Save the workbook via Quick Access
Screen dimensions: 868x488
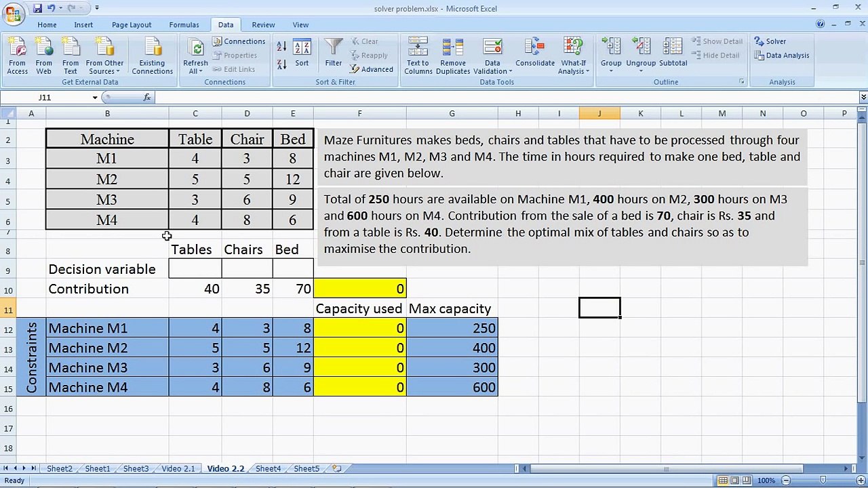[x=38, y=8]
